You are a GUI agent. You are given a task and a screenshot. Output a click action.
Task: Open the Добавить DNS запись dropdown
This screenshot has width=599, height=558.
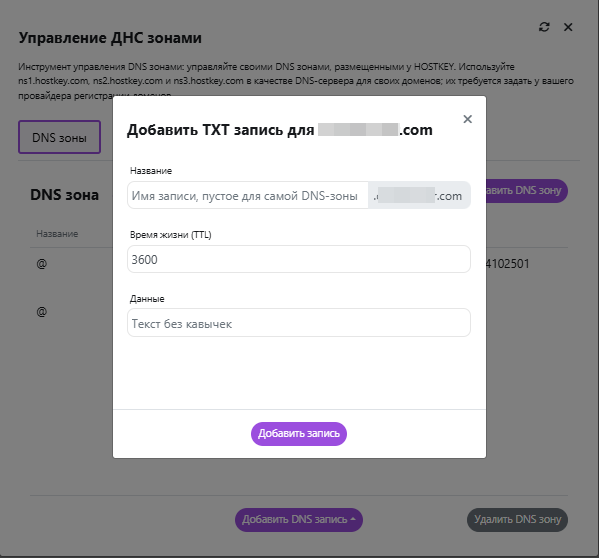pos(299,519)
